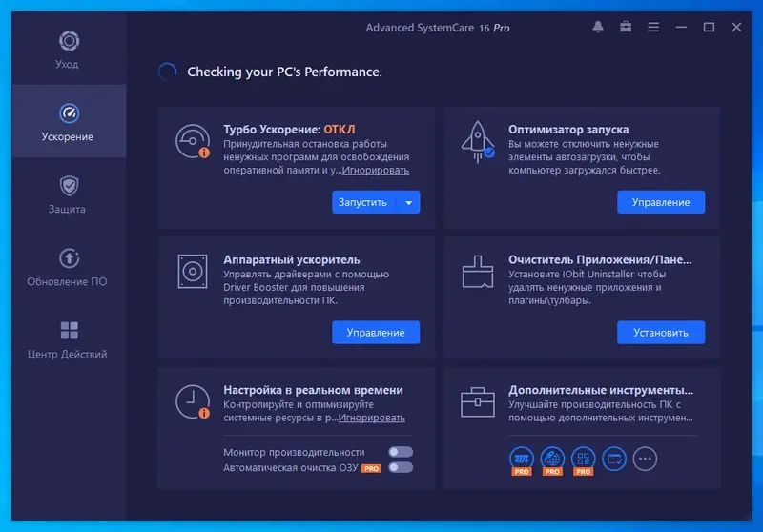The image size is (763, 532).
Task: Click the orange PRO badge near ОЗУ
Action: point(371,468)
